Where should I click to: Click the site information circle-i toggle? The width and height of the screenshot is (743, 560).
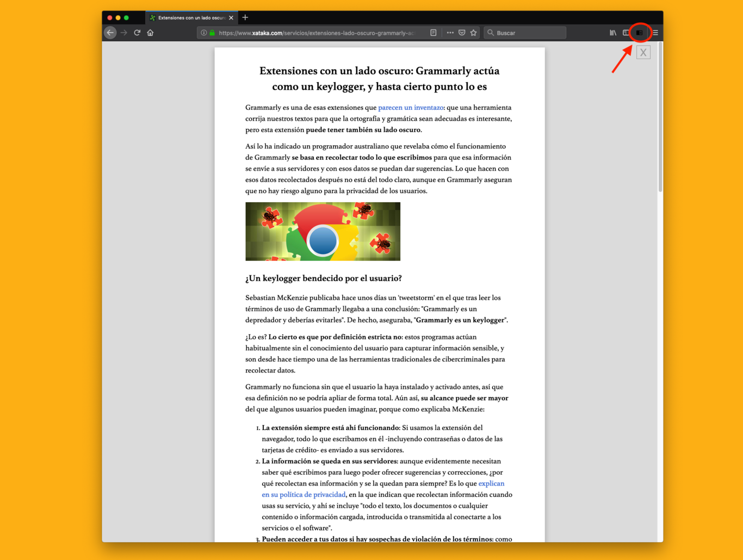(x=203, y=33)
